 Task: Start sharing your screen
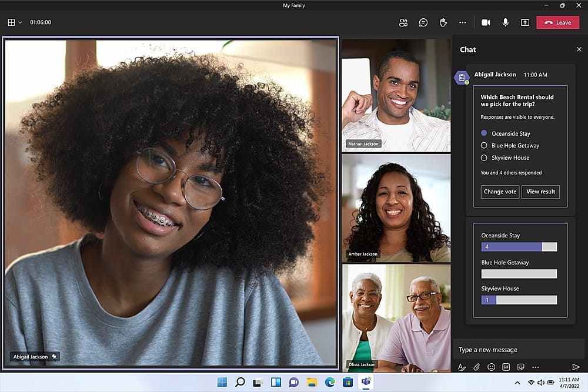pyautogui.click(x=525, y=22)
